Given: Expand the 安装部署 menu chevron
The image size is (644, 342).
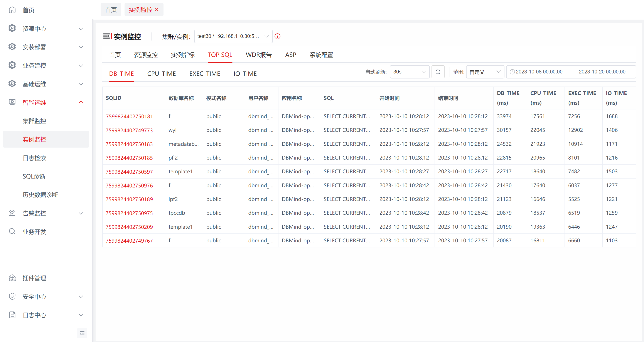Looking at the screenshot, I should tap(81, 47).
